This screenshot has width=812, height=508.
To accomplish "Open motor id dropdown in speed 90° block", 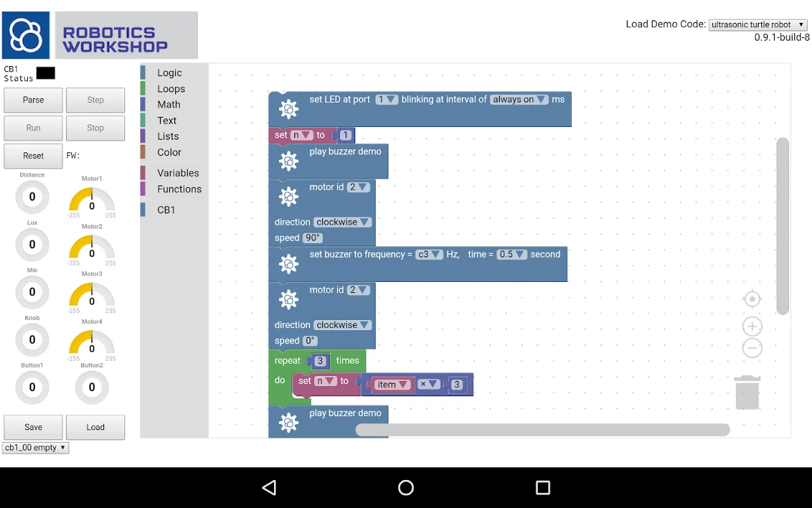I will click(x=358, y=187).
